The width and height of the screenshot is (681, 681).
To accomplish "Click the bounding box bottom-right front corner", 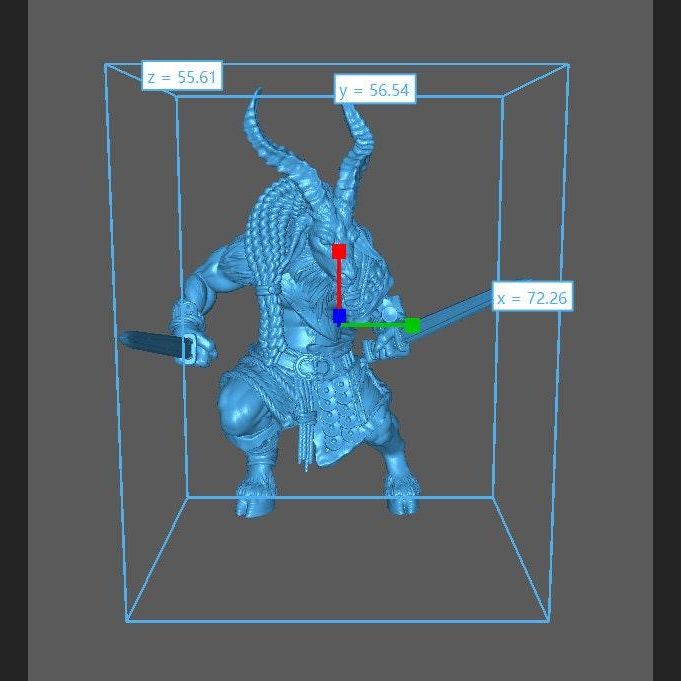I will 548,620.
